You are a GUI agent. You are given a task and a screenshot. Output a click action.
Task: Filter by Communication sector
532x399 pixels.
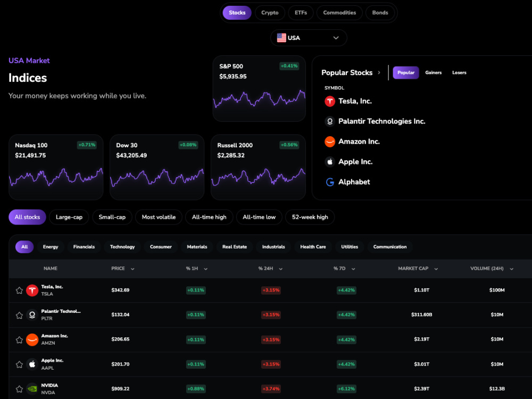390,247
